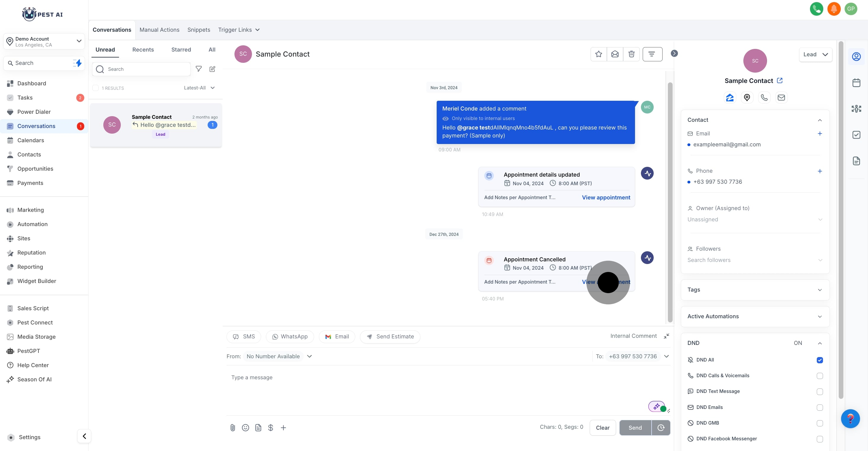Click the trash icon to delete conversation

point(631,54)
